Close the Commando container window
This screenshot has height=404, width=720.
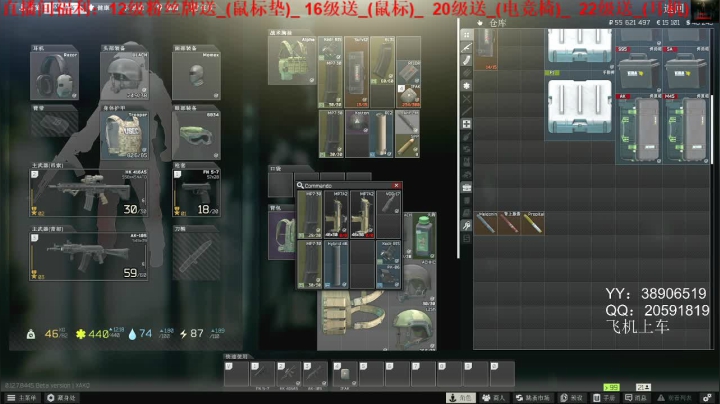tap(396, 185)
